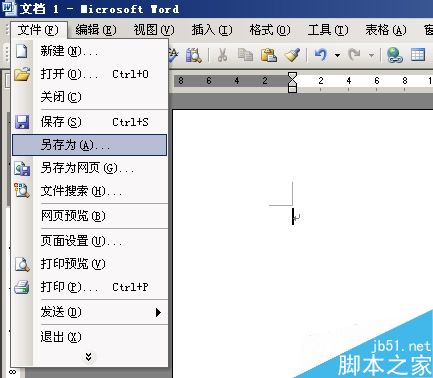Click the left indent square marker on ruler
Viewport: 433px width, 378px height.
[x=292, y=89]
